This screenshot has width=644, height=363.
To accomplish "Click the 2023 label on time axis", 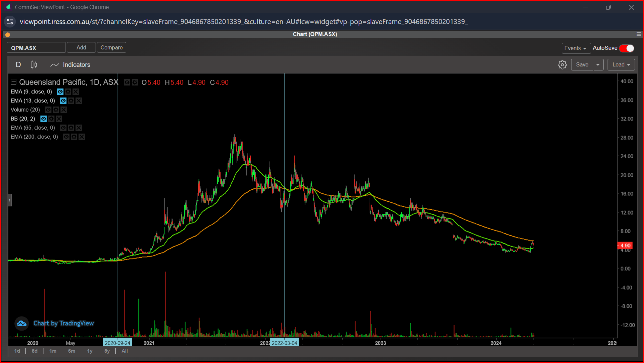I will pyautogui.click(x=380, y=343).
